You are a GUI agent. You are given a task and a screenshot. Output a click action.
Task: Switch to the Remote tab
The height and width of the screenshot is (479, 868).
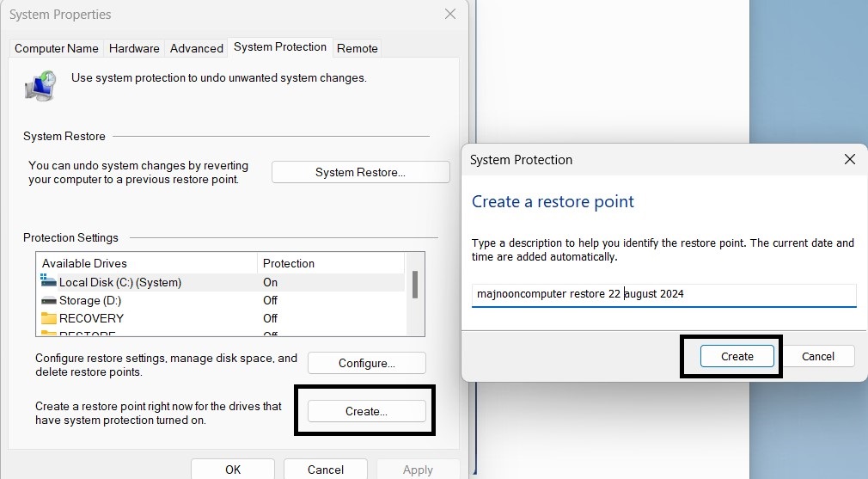pyautogui.click(x=357, y=48)
